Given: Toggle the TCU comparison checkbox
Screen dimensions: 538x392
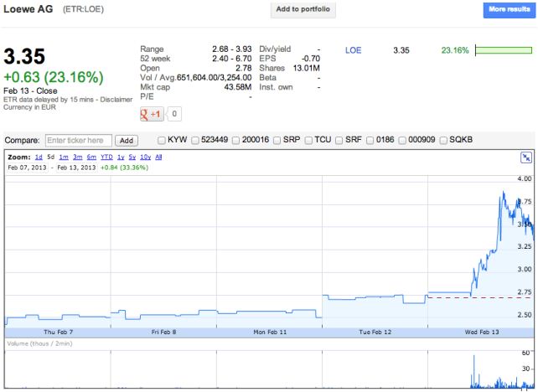Looking at the screenshot, I should pyautogui.click(x=309, y=140).
